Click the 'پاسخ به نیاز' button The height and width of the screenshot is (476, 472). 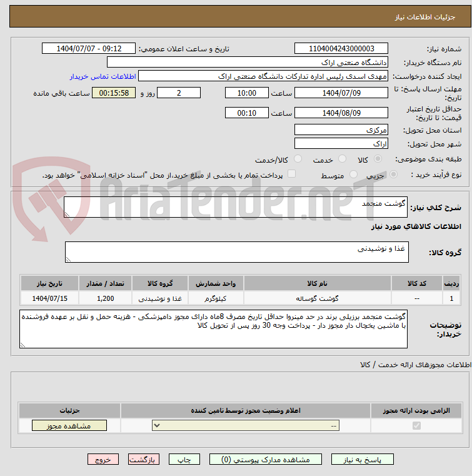pos(362,459)
